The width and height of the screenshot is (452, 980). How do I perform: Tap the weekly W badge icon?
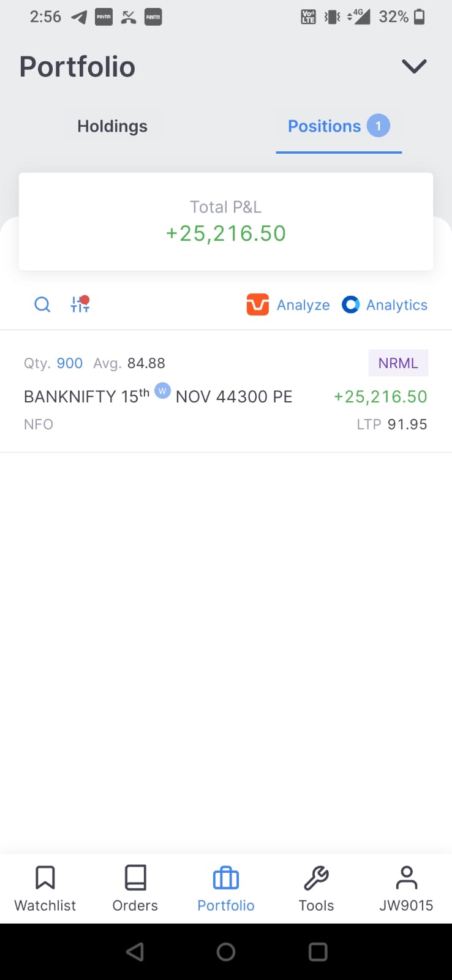coord(162,390)
